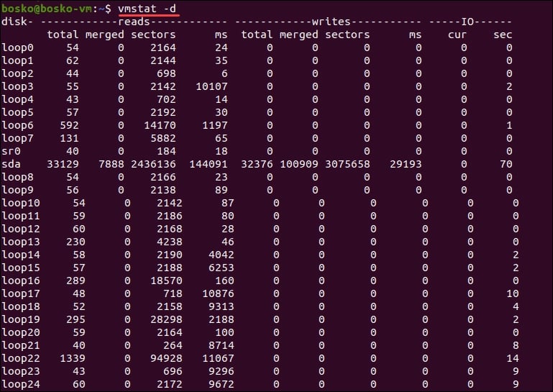Click sda merged writes value 100909
Viewport: 553px width, 392px height.
[298, 164]
